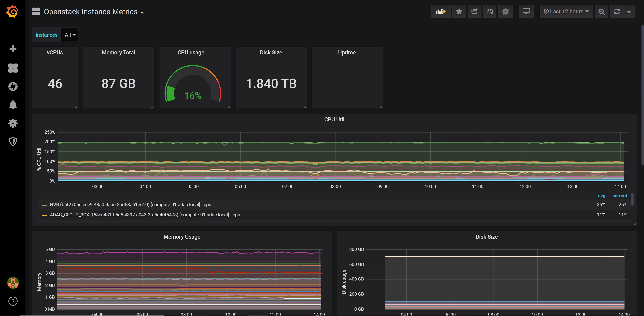Cycle view mode with monitor icon

pos(526,12)
